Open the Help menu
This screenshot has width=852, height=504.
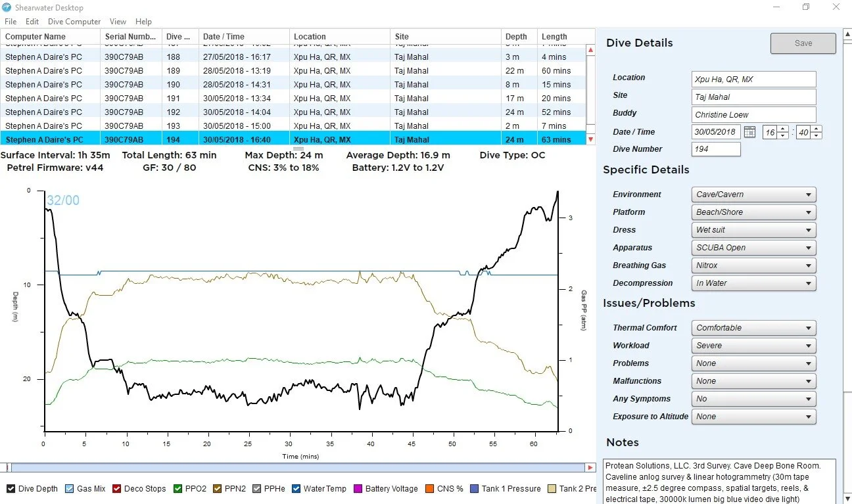pyautogui.click(x=143, y=22)
